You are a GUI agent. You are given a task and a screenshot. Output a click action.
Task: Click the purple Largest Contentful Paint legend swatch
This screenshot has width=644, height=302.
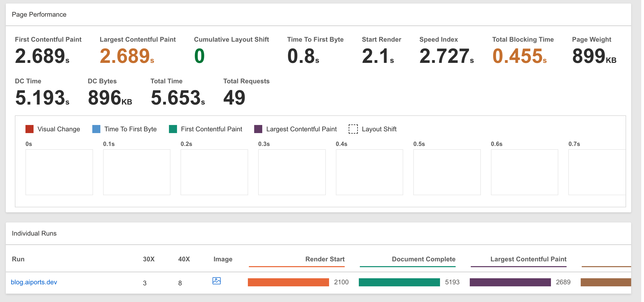[x=258, y=129]
